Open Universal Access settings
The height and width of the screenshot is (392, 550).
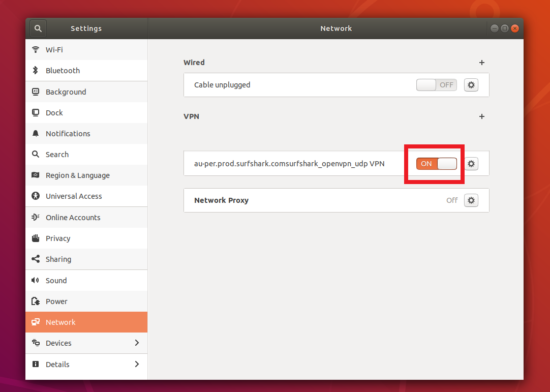pyautogui.click(x=74, y=196)
